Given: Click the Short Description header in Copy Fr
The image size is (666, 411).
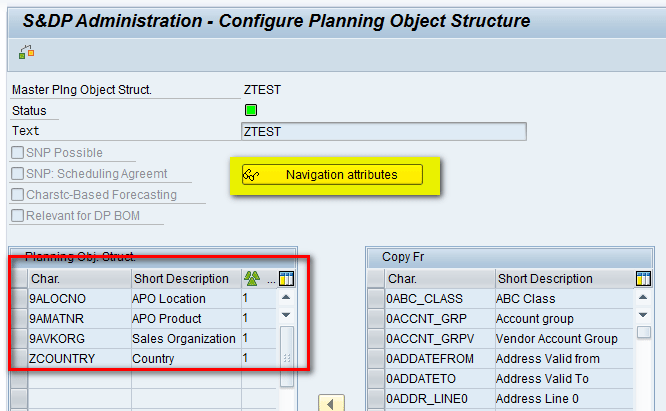Looking at the screenshot, I should pos(545,279).
